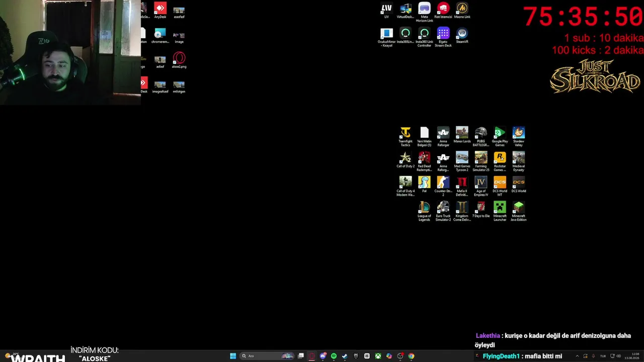644x362 pixels.
Task: Select the Medieval Dynasty shortcut
Action: 519,161
